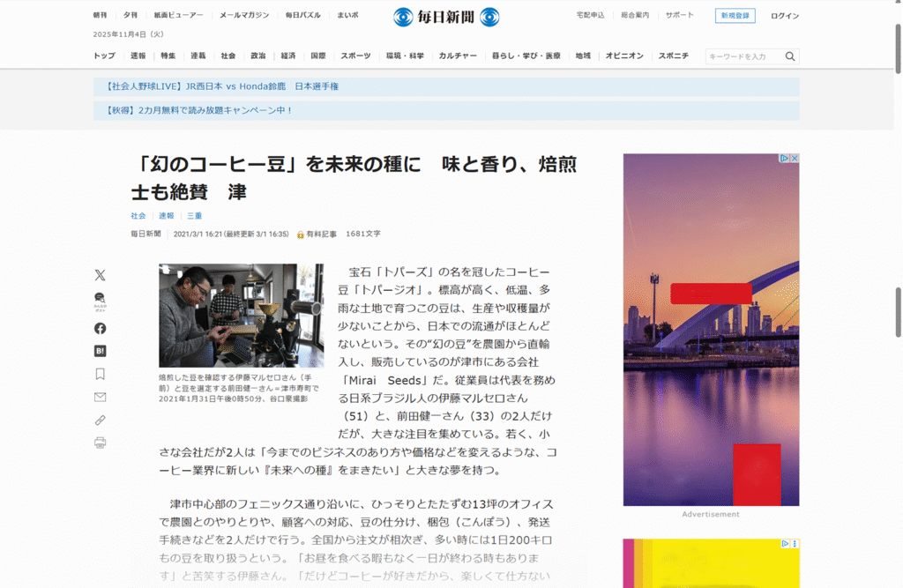Share article on X (Twitter)
This screenshot has height=588, width=903.
pyautogui.click(x=100, y=275)
